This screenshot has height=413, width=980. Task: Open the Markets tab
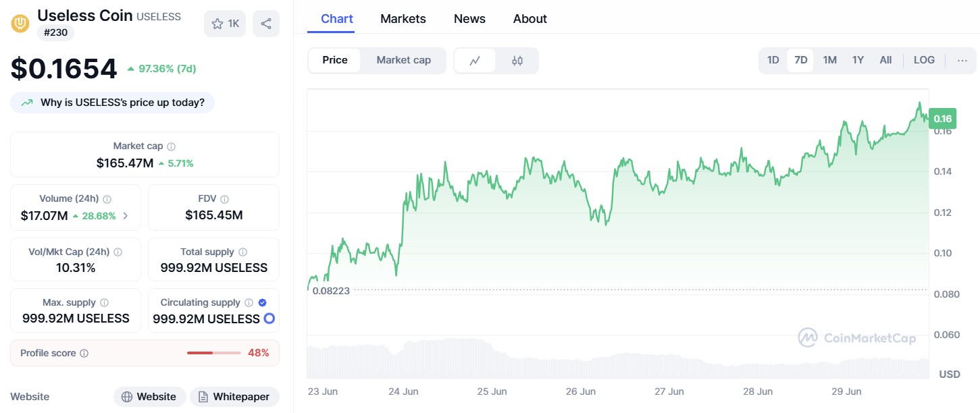(403, 19)
